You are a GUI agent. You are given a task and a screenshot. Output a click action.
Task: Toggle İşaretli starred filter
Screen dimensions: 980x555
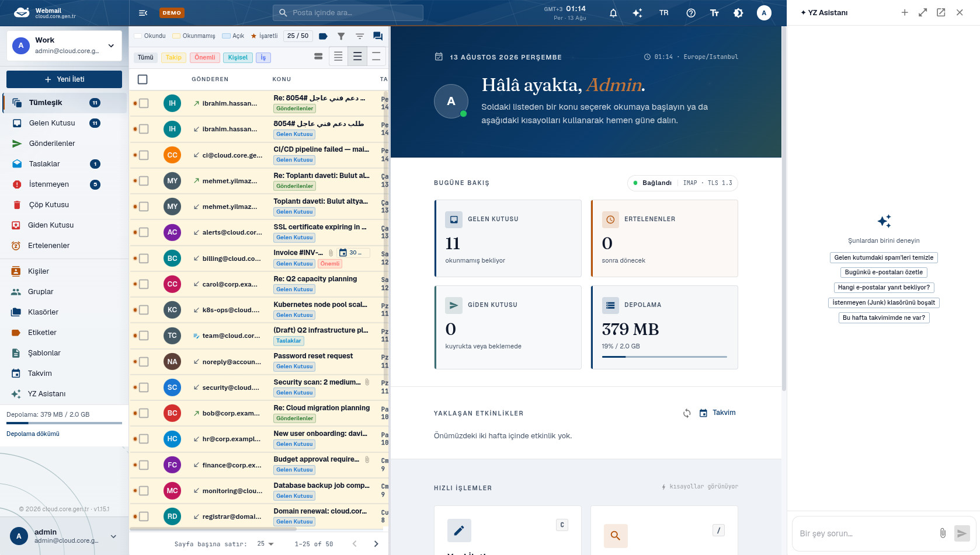[x=264, y=36]
